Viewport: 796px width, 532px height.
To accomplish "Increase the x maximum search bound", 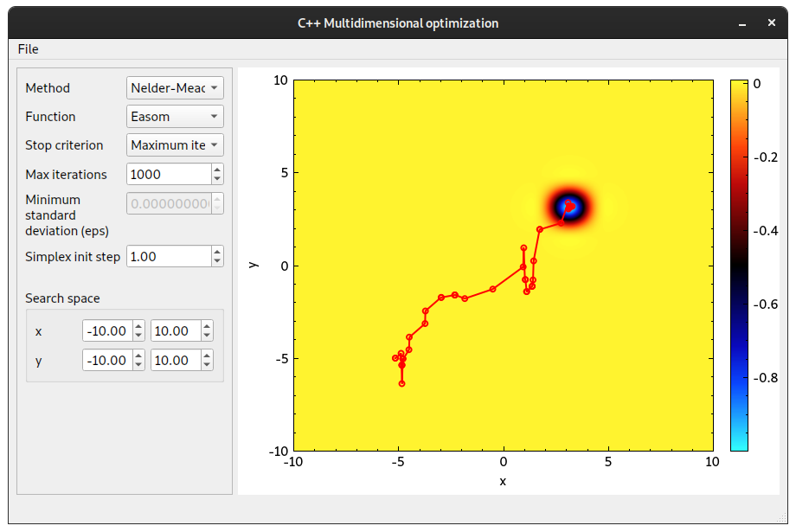I will click(207, 326).
